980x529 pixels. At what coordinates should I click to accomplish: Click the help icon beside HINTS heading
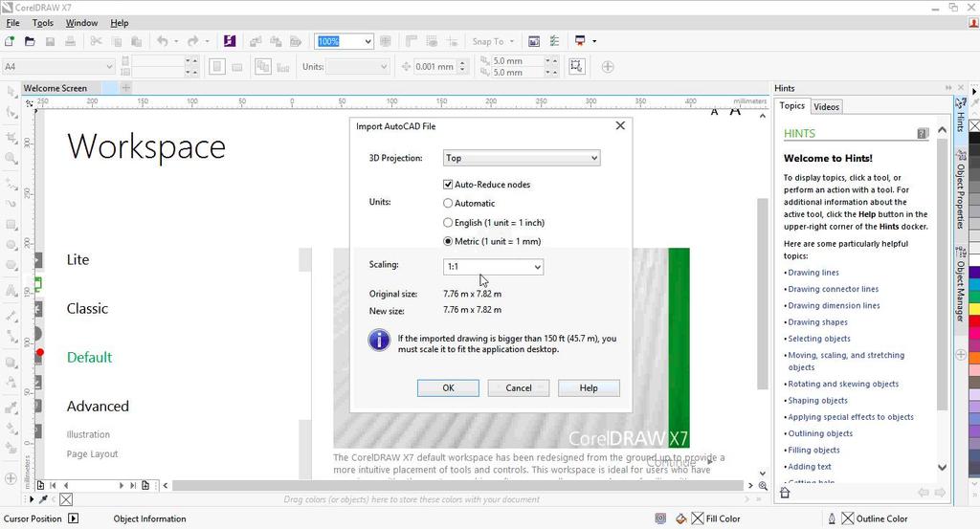point(923,133)
